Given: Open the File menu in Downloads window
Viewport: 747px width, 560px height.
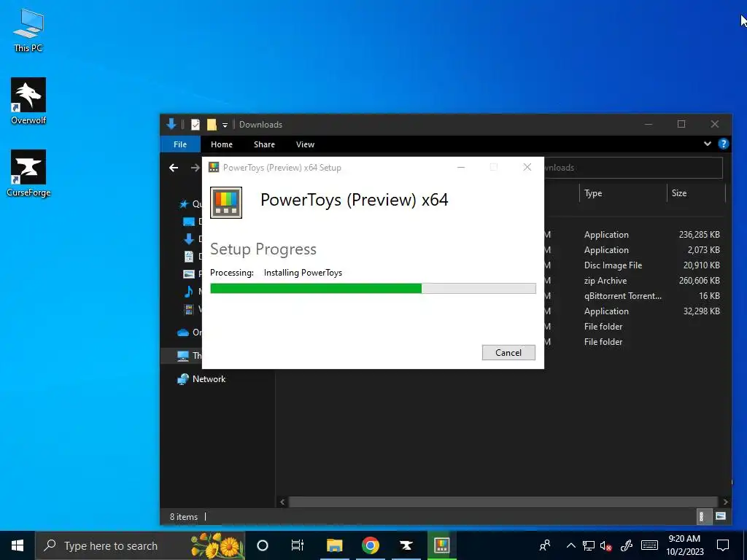Looking at the screenshot, I should click(180, 144).
